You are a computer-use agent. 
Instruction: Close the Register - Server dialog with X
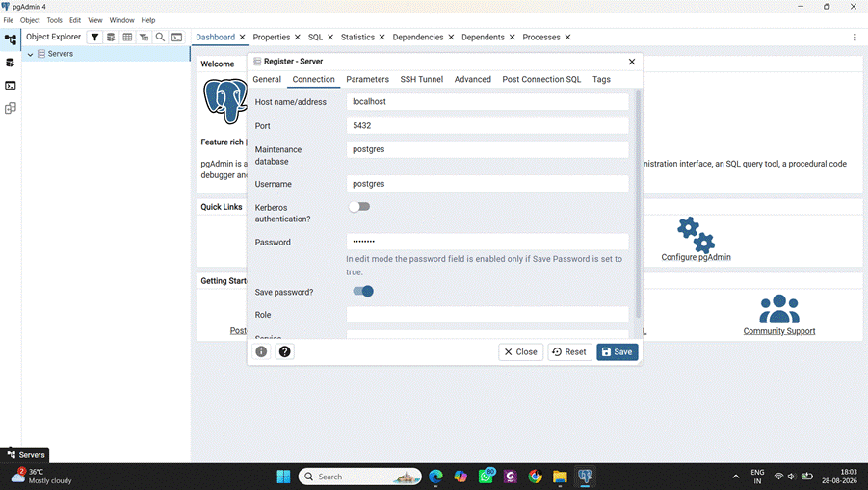(632, 62)
